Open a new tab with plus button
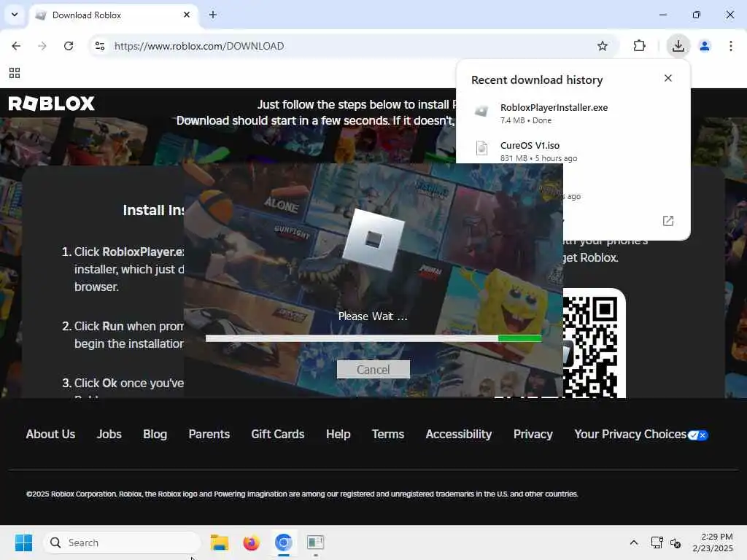 tap(212, 15)
